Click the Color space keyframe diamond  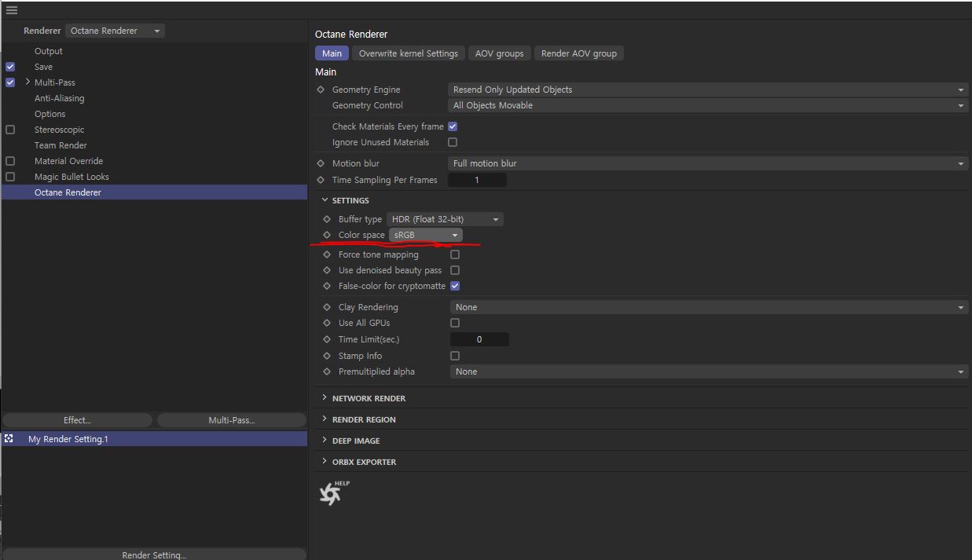[327, 235]
